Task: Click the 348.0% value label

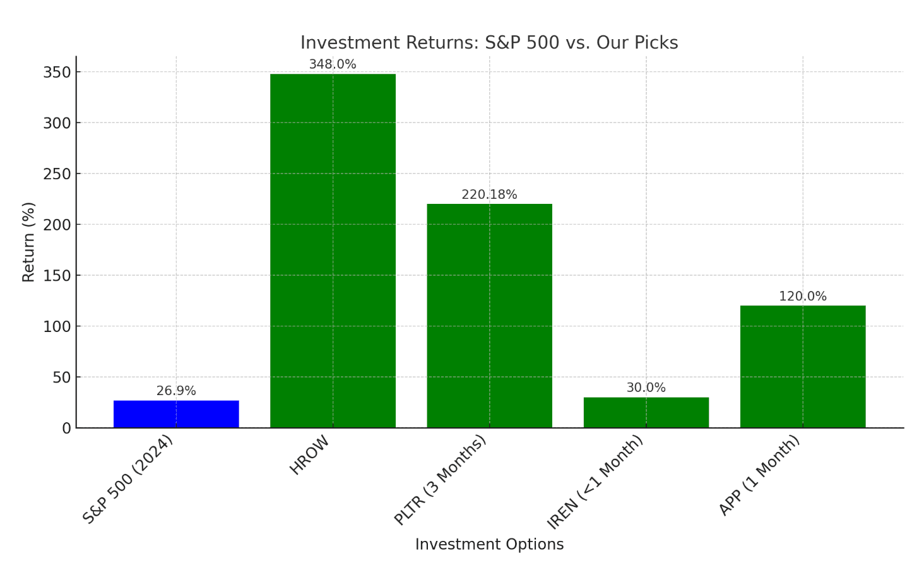Action: click(x=333, y=64)
